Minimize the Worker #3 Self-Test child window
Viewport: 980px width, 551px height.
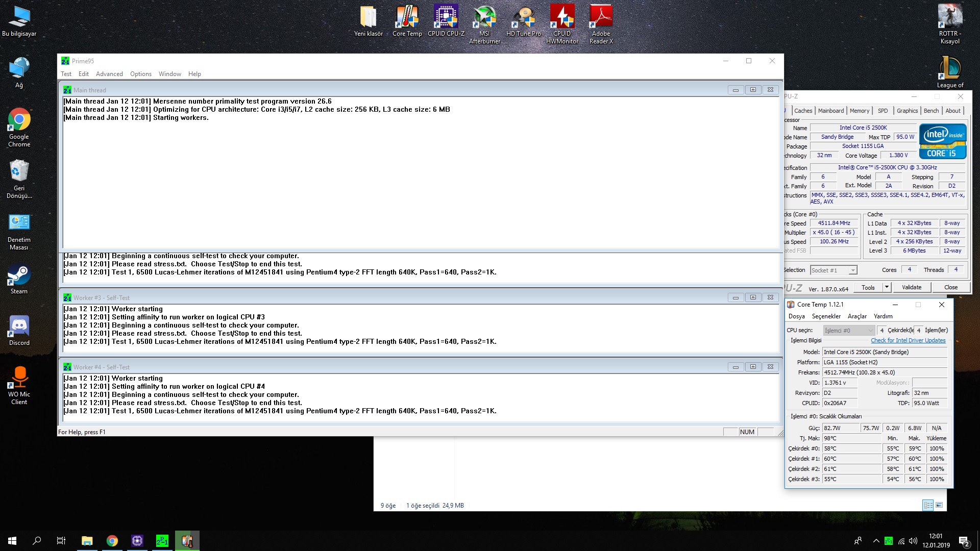click(x=736, y=297)
